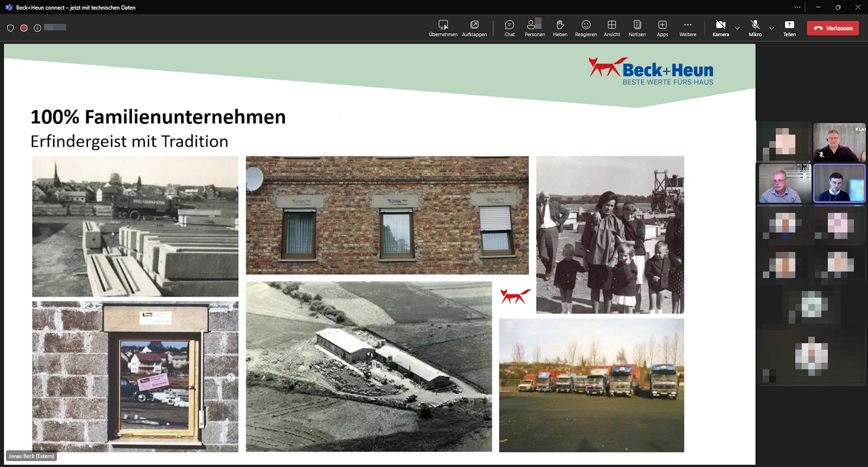The height and width of the screenshot is (467, 868).
Task: Leave the meeting with Verlassen
Action: pos(833,28)
